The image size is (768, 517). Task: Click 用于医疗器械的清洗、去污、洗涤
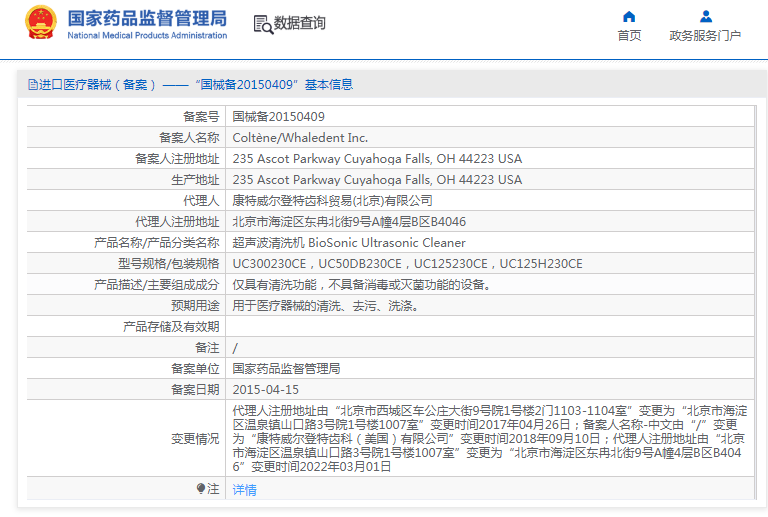pyautogui.click(x=325, y=306)
